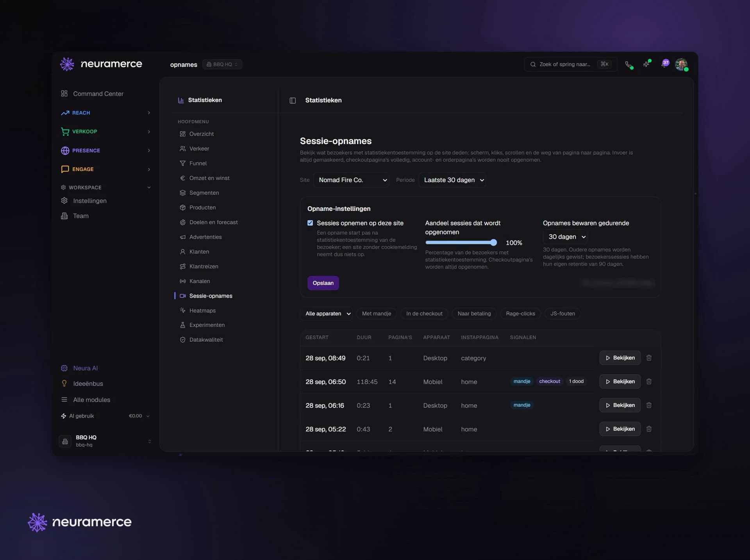The width and height of the screenshot is (750, 560).
Task: Open Instellingen in workspace
Action: tap(84, 201)
